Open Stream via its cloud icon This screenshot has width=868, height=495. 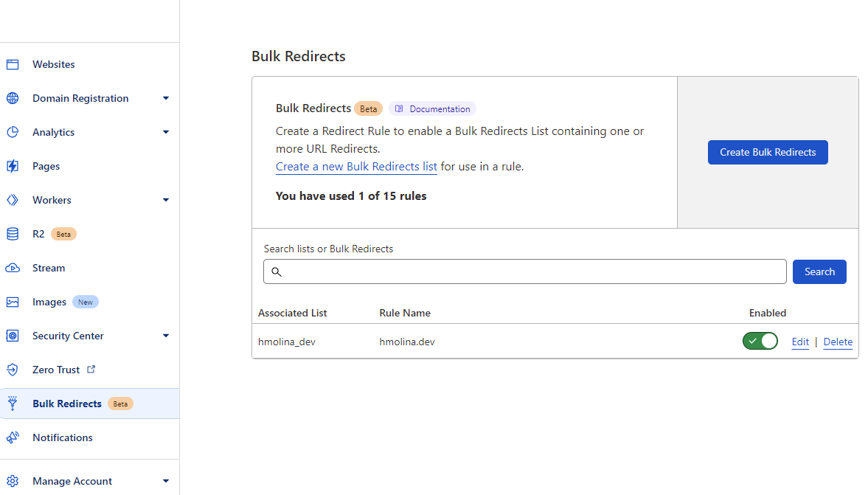point(12,268)
